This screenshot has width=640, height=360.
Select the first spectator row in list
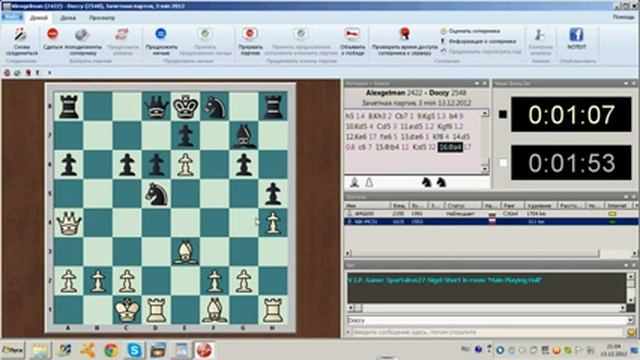click(491, 213)
